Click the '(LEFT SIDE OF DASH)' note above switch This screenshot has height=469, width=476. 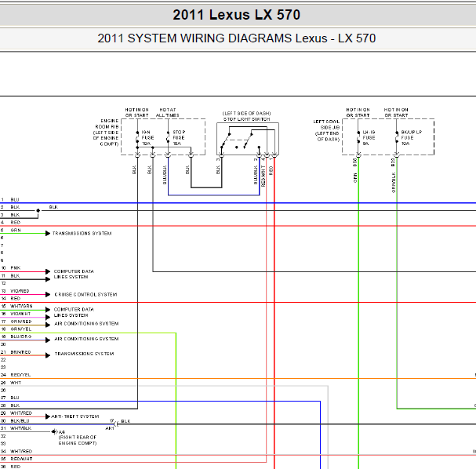pos(246,113)
